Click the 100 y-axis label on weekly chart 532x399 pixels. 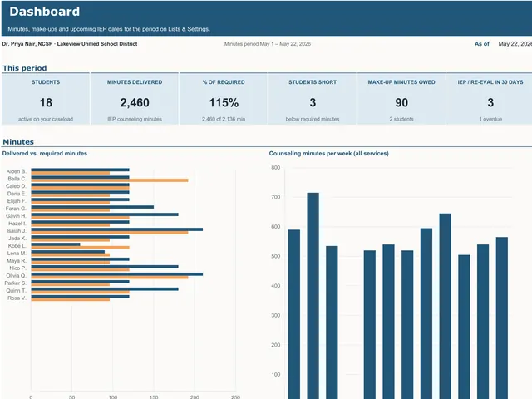[x=275, y=375]
